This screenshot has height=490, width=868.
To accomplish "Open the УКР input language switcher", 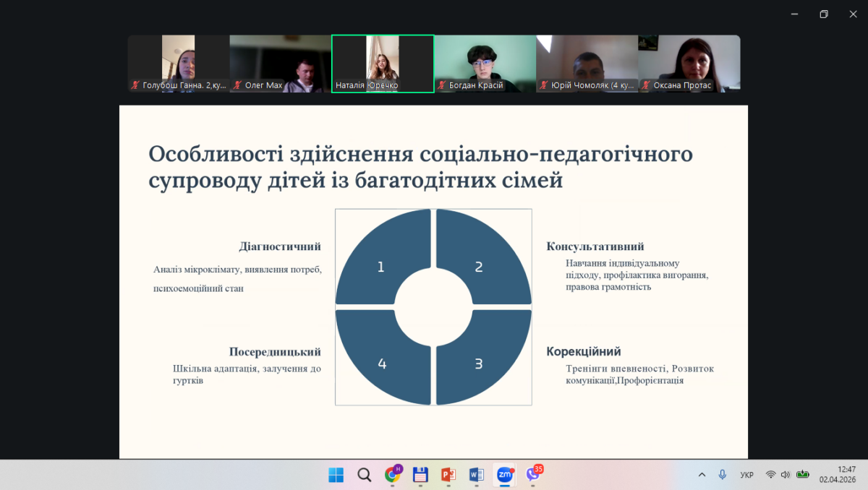I will coord(746,475).
